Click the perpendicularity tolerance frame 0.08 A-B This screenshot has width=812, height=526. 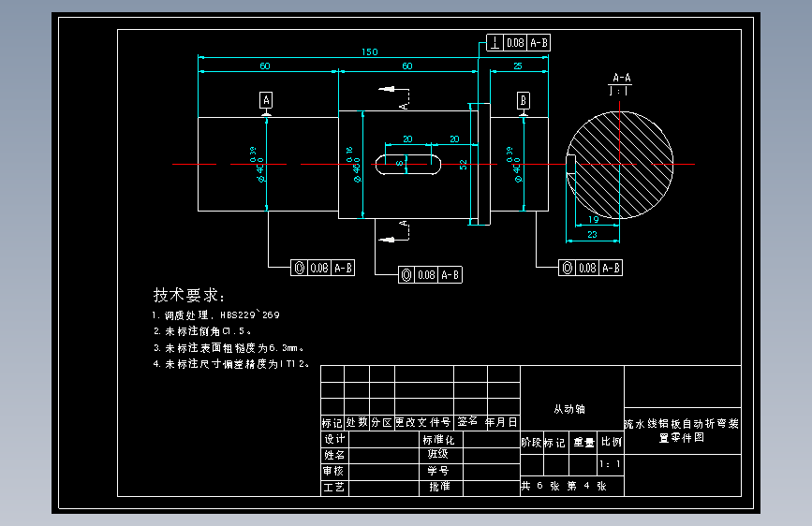[518, 43]
